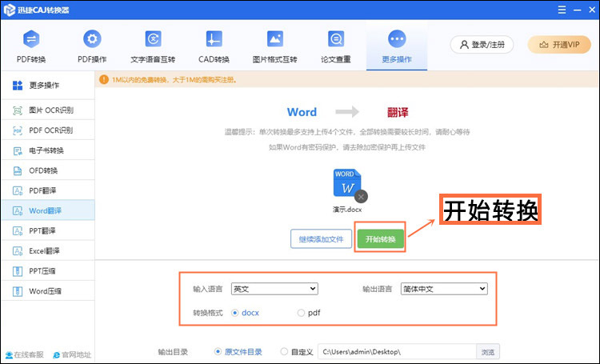Open the PDF操作 gear icon

pos(92,39)
